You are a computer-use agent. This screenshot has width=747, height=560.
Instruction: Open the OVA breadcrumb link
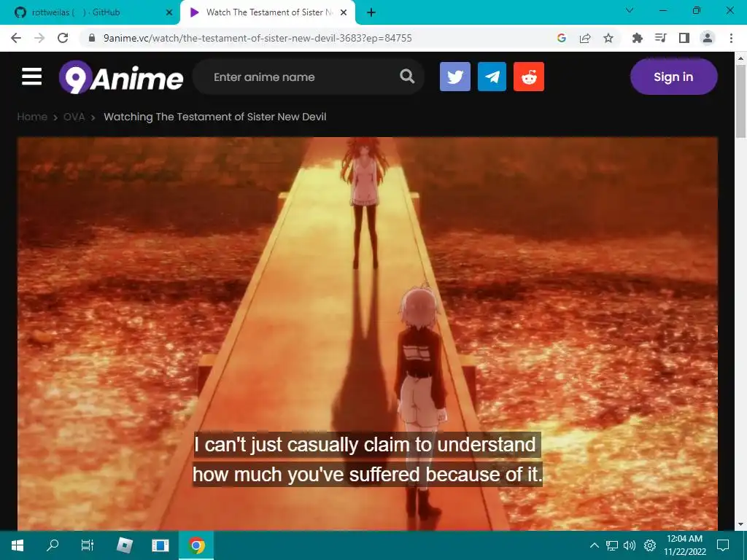tap(74, 117)
